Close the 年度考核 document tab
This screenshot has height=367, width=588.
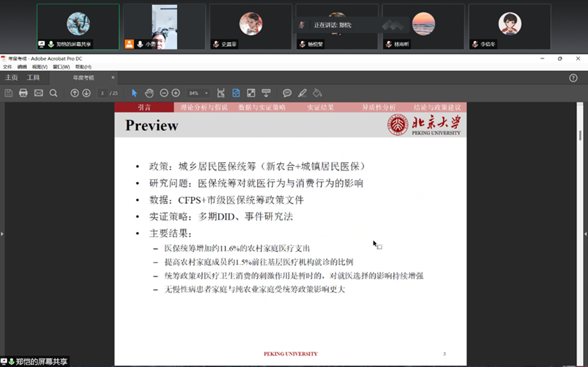click(x=114, y=77)
